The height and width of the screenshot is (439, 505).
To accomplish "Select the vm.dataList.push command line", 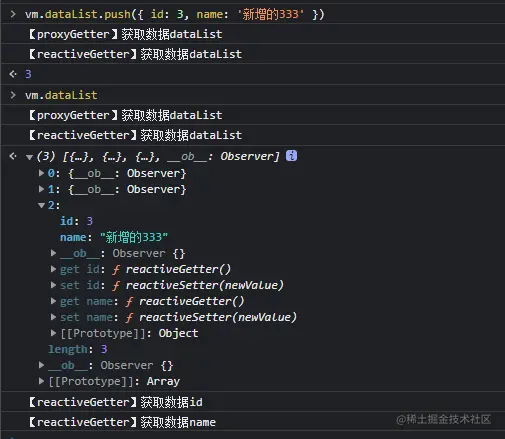I will pos(175,14).
